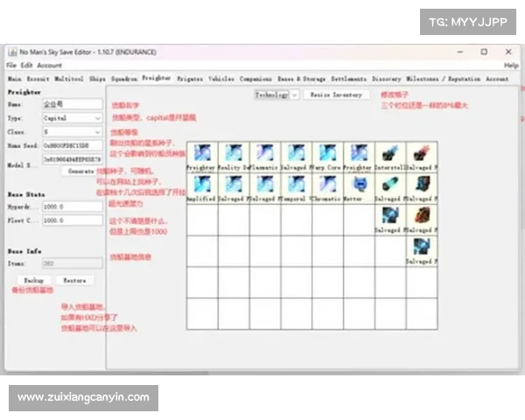Switch to the Bases & Storage tab

click(x=302, y=79)
